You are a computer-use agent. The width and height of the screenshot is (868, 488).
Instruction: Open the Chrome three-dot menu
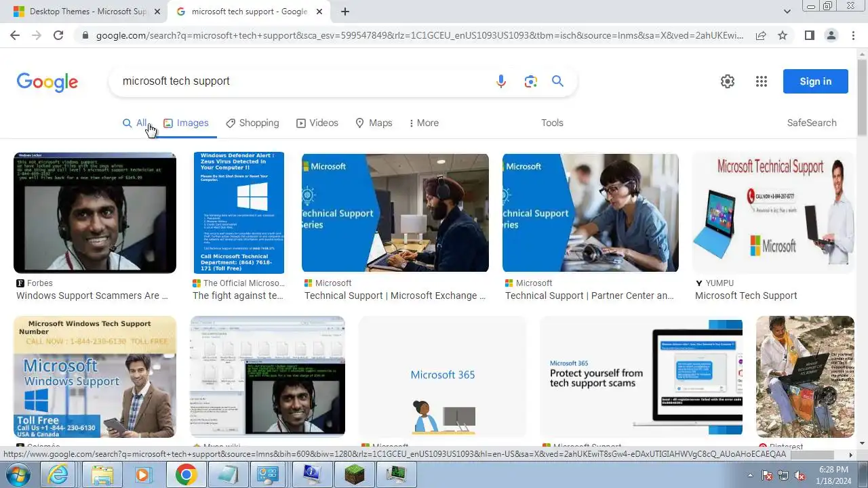click(853, 35)
